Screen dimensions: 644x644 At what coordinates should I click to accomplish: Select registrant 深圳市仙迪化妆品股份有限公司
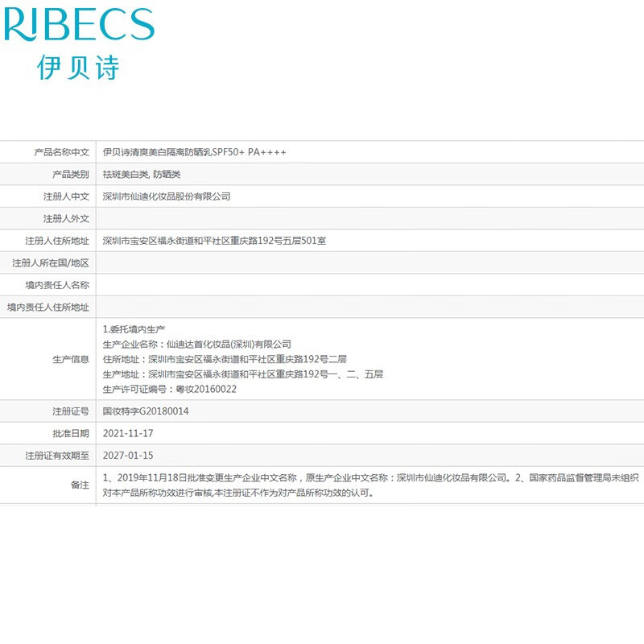[x=167, y=196]
